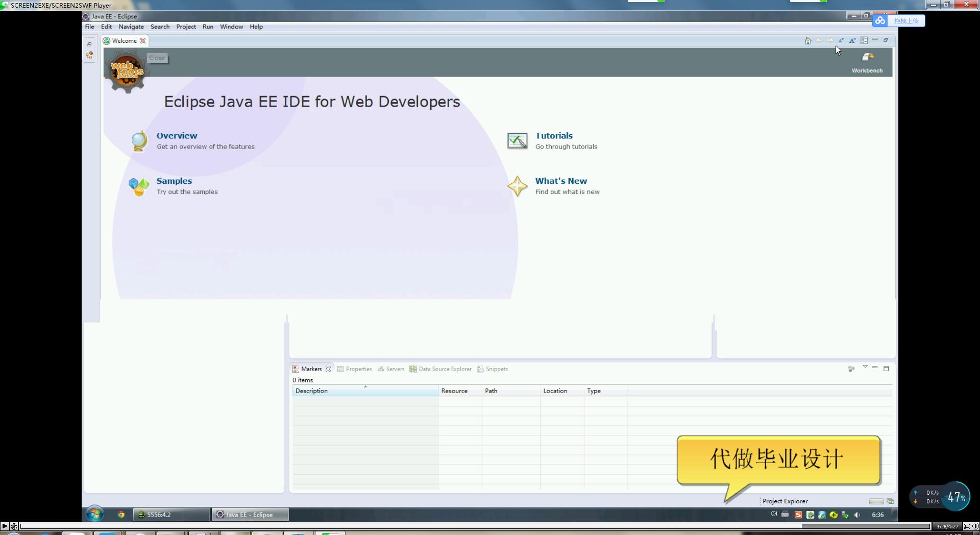The height and width of the screenshot is (535, 980).
Task: Switch to Java EE - Eclipse taskbar button
Action: pyautogui.click(x=250, y=515)
